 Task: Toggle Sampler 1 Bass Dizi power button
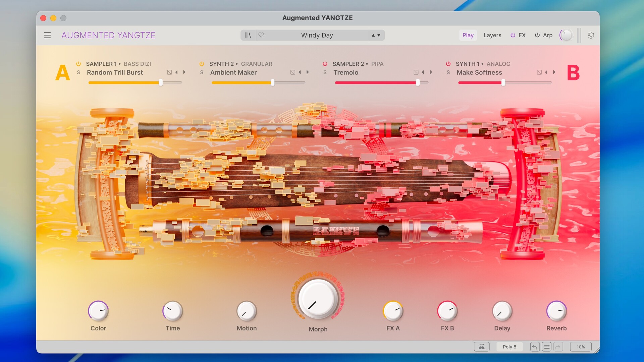pos(78,64)
